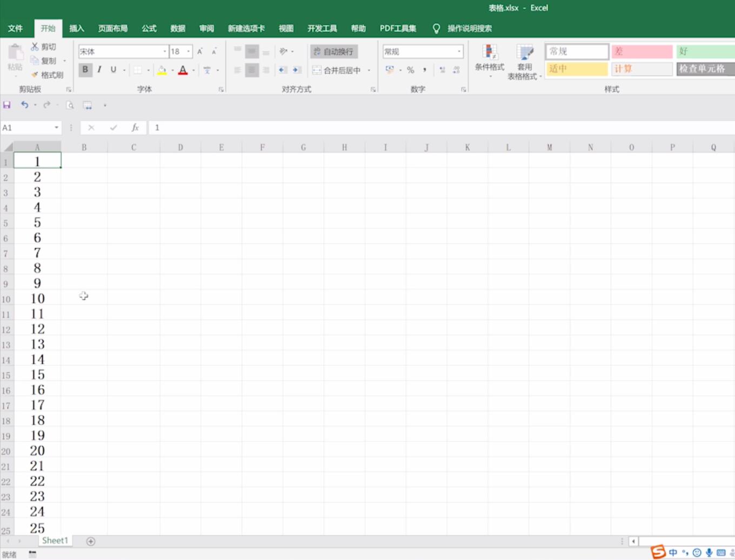Apply percent style with the % icon
The height and width of the screenshot is (560, 735).
click(411, 70)
